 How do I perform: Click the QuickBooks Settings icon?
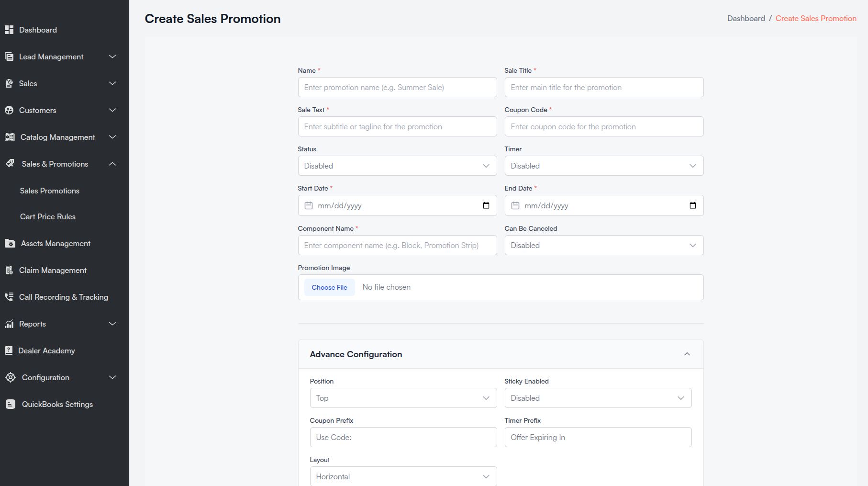click(x=11, y=404)
